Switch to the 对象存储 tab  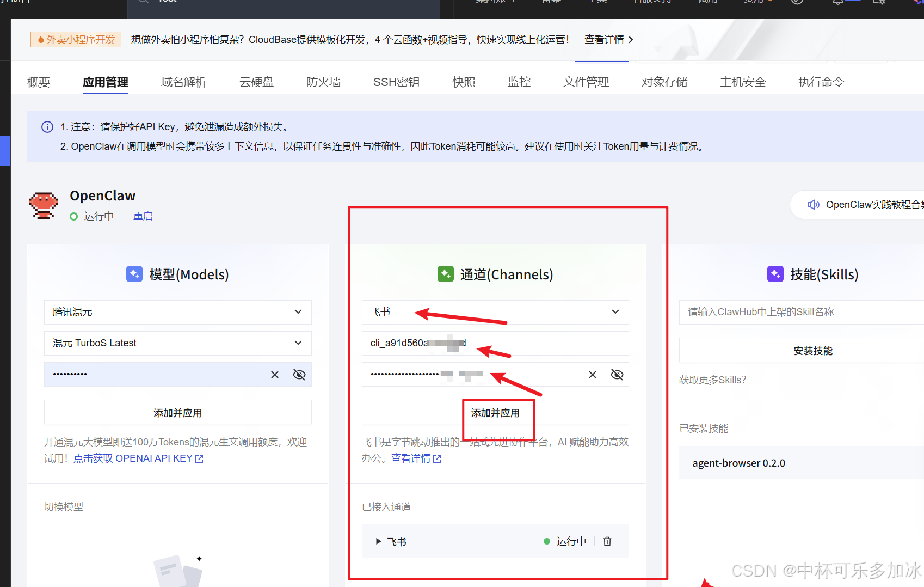664,82
